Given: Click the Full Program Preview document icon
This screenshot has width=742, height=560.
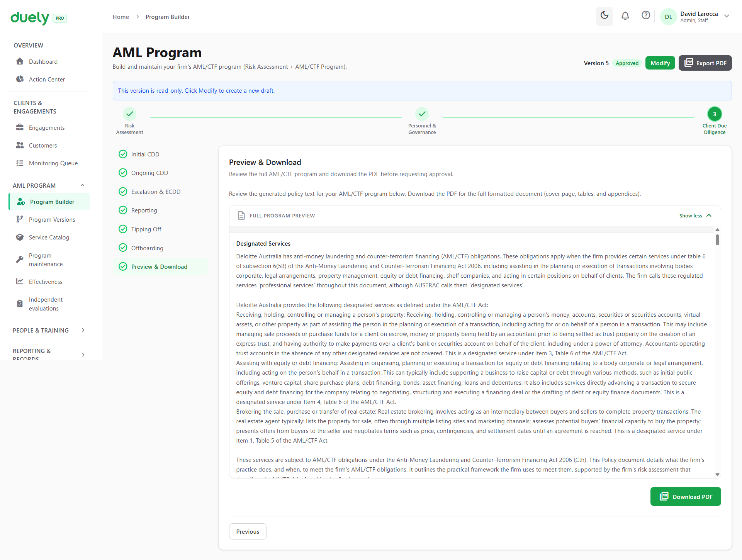Looking at the screenshot, I should click(241, 216).
